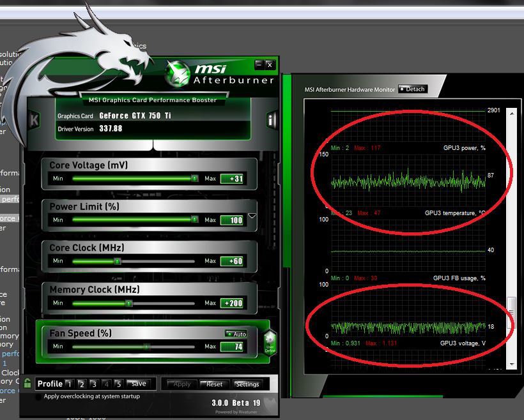Expand the arrow beside the Power Limit value
The width and height of the screenshot is (524, 420).
click(x=252, y=216)
